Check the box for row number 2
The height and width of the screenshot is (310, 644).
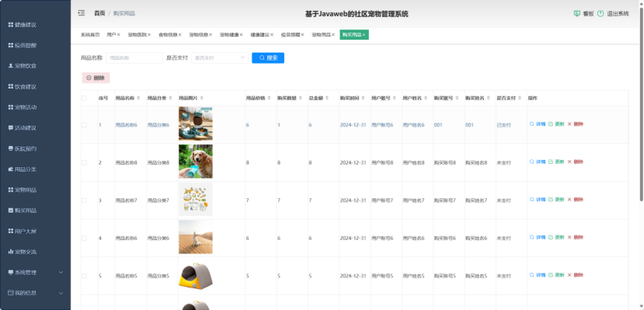(x=84, y=162)
